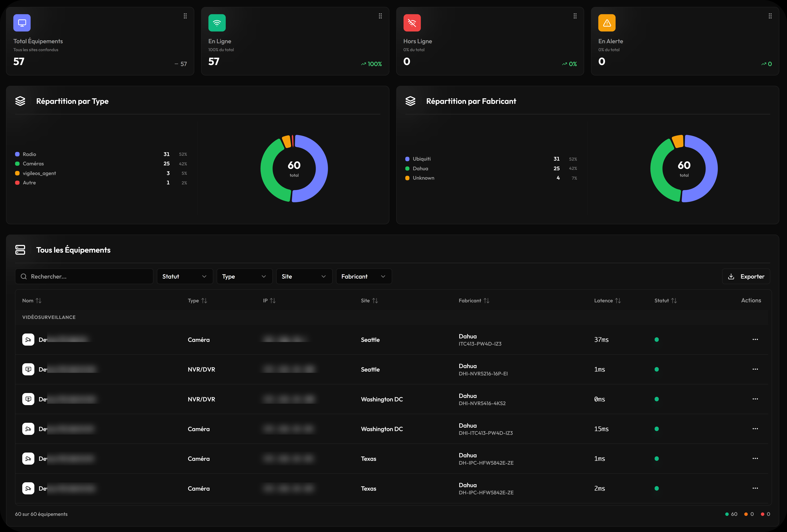This screenshot has height=532, width=787.
Task: Open the Site filter dropdown
Action: tap(304, 276)
